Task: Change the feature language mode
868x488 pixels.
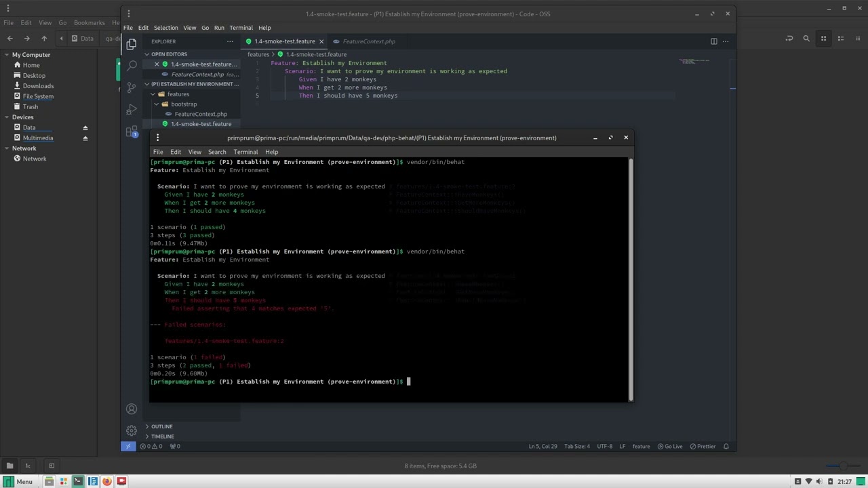Action: coord(641,446)
